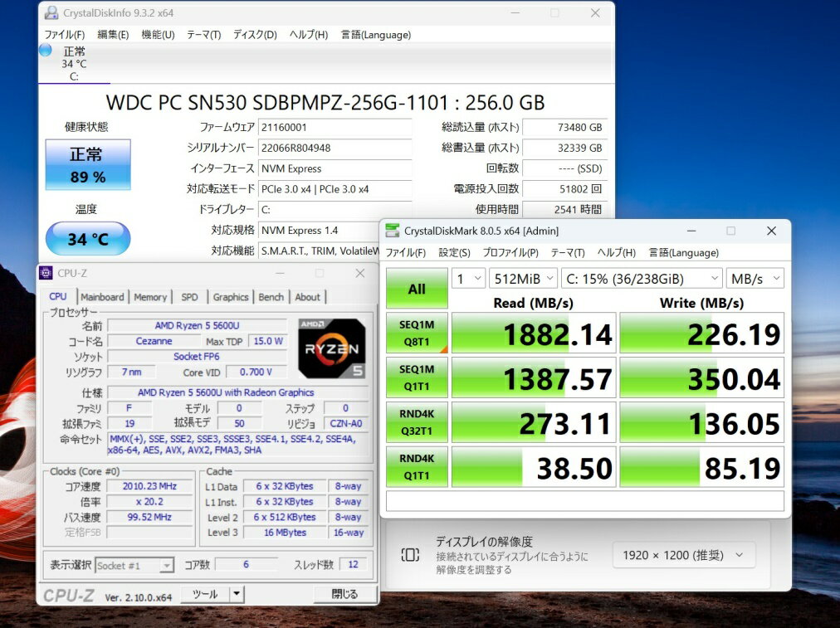Image resolution: width=840 pixels, height=628 pixels.
Task: Run the RND4K Q32T1 benchmark
Action: [417, 421]
